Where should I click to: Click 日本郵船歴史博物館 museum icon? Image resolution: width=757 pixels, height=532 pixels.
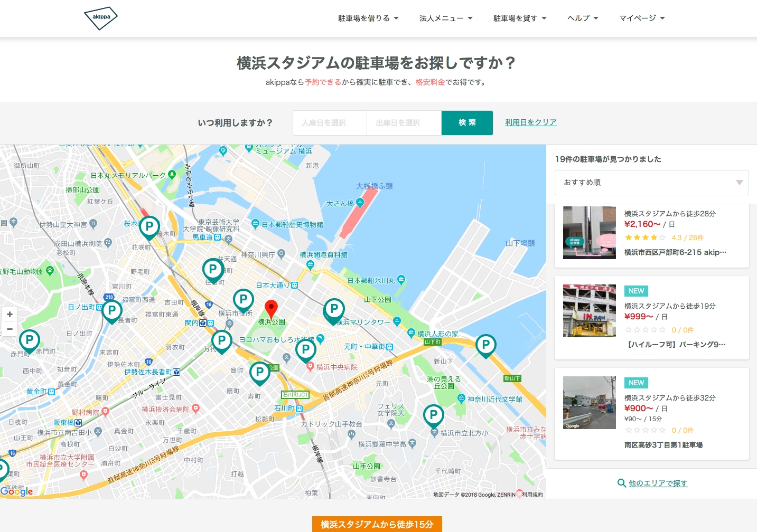coord(256,224)
